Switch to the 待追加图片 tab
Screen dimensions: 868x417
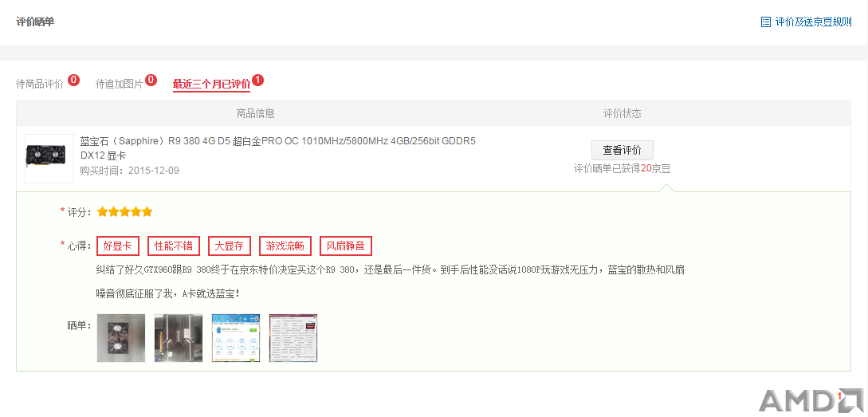(x=119, y=84)
